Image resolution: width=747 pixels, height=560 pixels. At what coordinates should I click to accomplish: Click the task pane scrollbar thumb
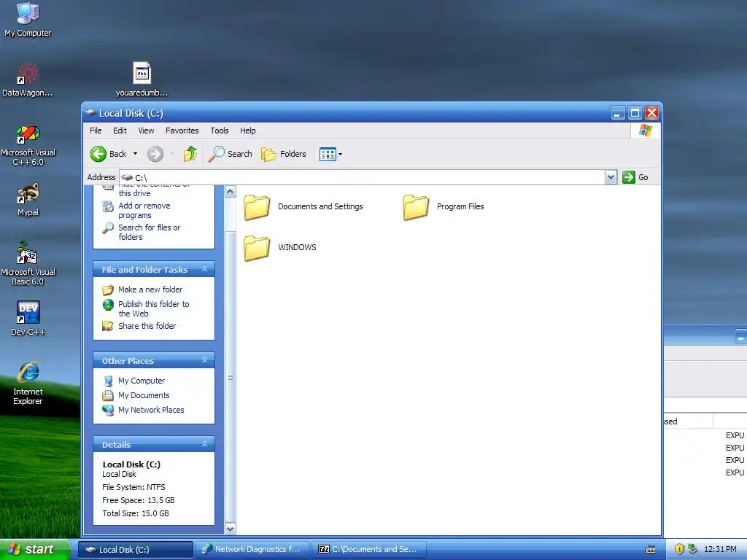click(x=230, y=377)
